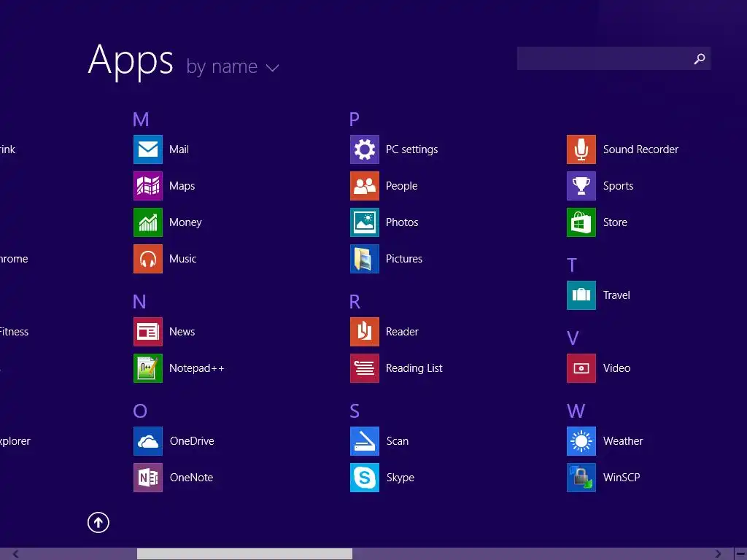Viewport: 747px width, 560px height.
Task: Select the N letter group header
Action: pos(139,301)
